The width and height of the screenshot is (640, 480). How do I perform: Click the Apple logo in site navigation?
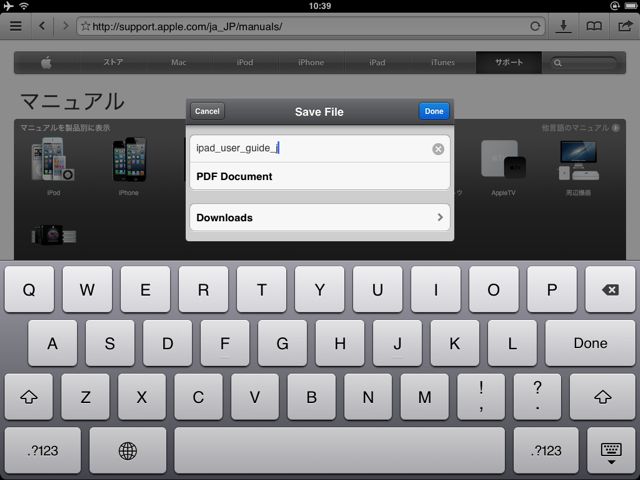point(46,62)
